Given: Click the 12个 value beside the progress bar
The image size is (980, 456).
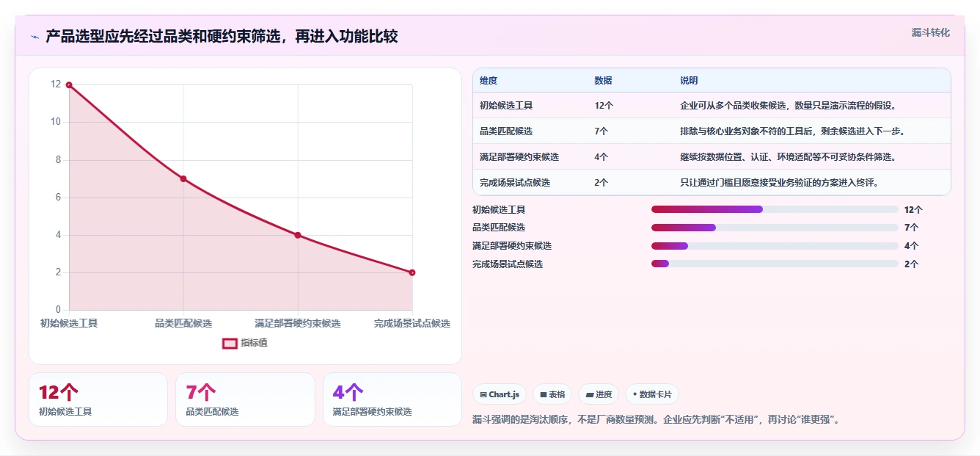Looking at the screenshot, I should (913, 209).
